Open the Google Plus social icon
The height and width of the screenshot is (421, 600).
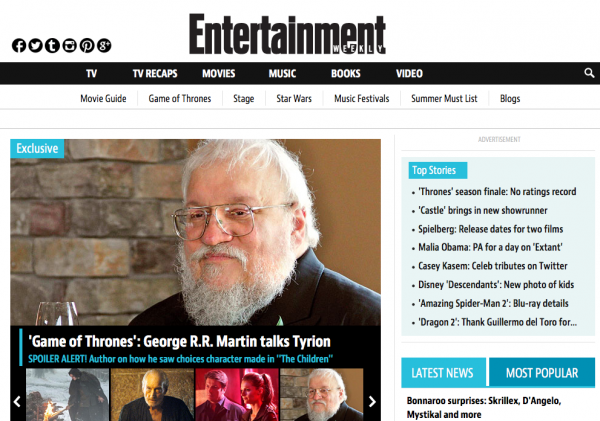104,46
